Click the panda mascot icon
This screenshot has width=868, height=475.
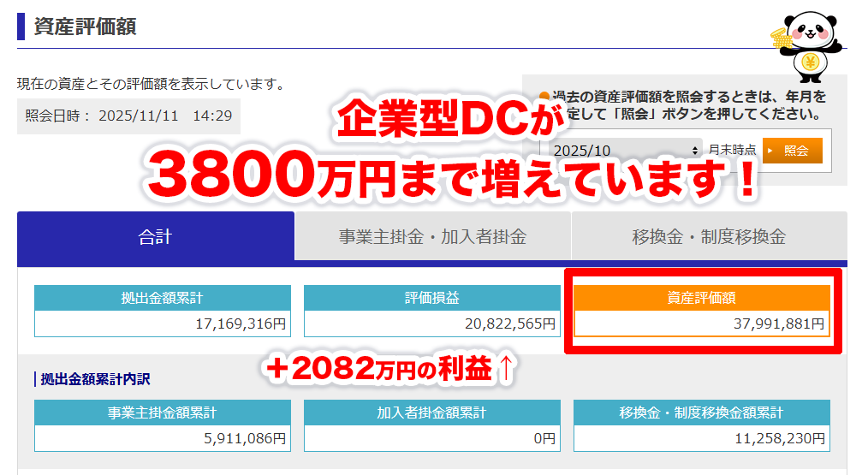pyautogui.click(x=808, y=48)
